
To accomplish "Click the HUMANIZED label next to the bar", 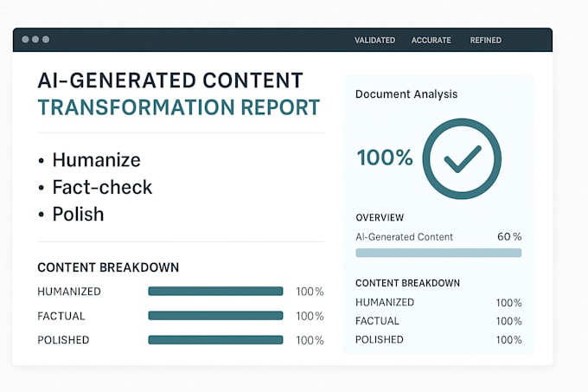I will (x=69, y=292).
